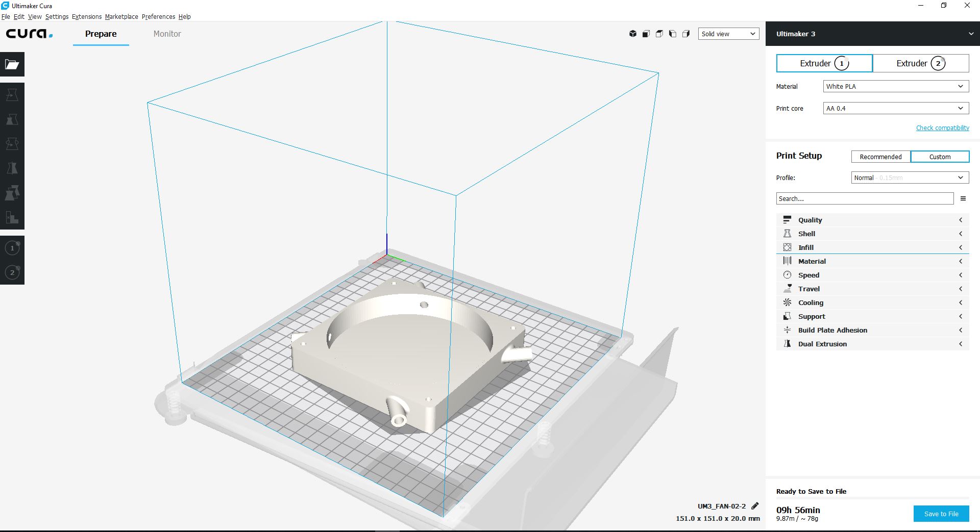Click the Speed category icon

tap(787, 275)
